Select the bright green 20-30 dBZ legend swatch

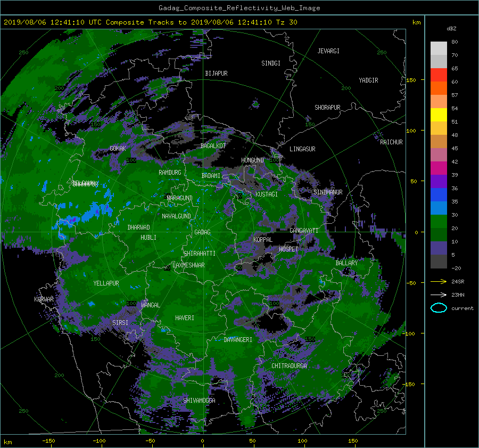click(439, 221)
